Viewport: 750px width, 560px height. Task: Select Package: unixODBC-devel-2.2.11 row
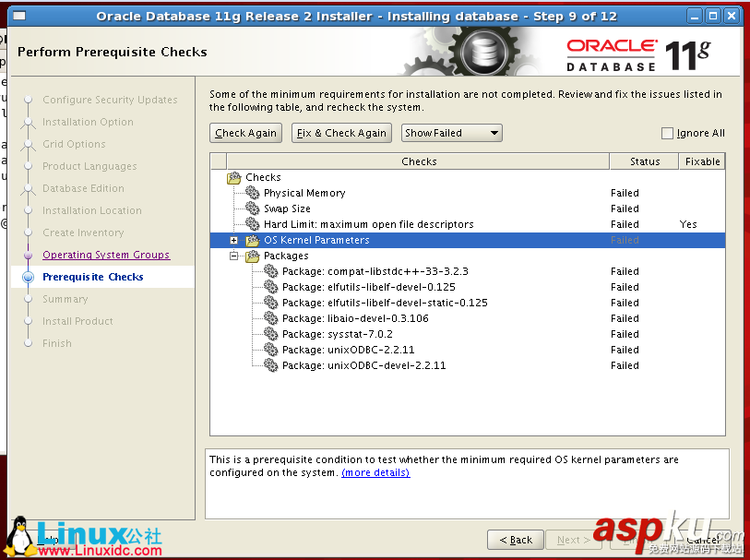pos(468,365)
